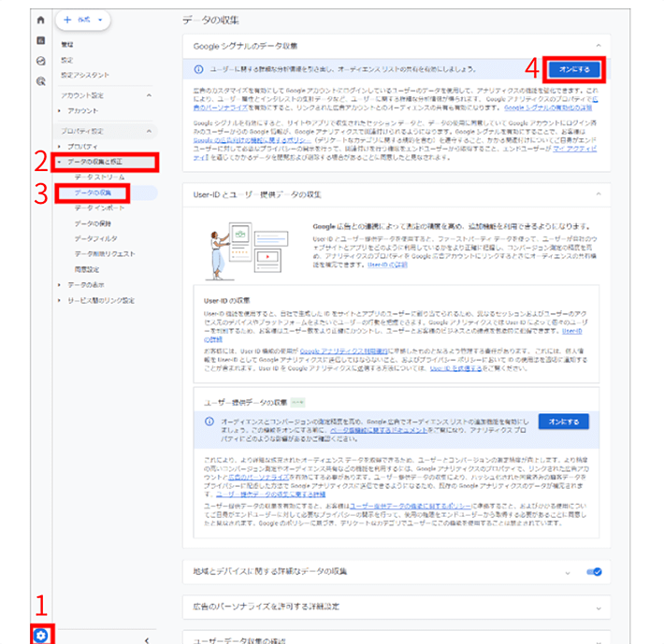This screenshot has width=664, height=644.
Task: Open the Advertising icon in the left rail
Action: click(40, 81)
